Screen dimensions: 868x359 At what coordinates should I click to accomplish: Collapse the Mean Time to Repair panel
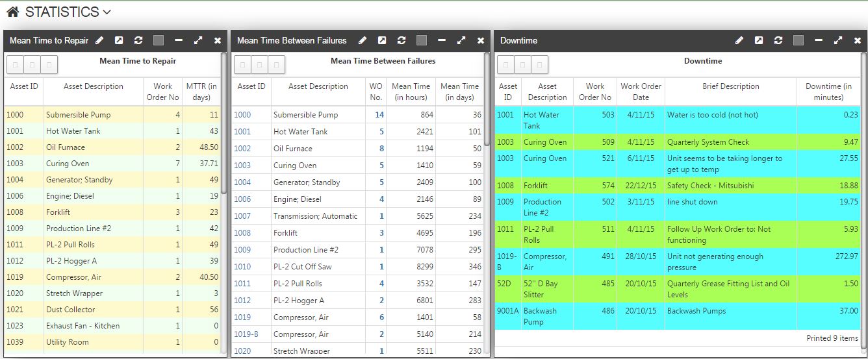coord(179,40)
